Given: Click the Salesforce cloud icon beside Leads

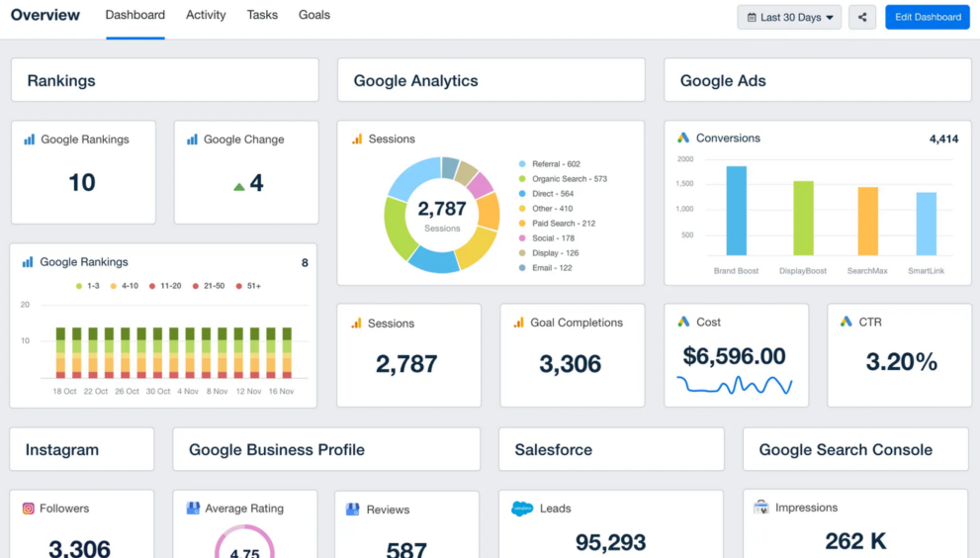Looking at the screenshot, I should [522, 509].
